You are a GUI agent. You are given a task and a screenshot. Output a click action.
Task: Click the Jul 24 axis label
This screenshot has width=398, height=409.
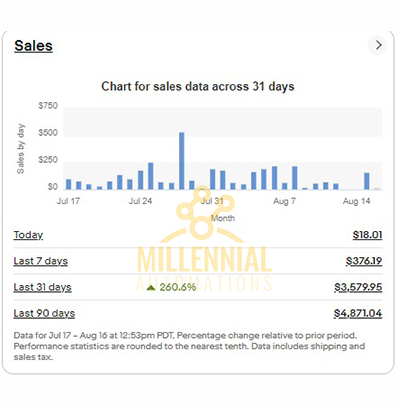coord(140,201)
